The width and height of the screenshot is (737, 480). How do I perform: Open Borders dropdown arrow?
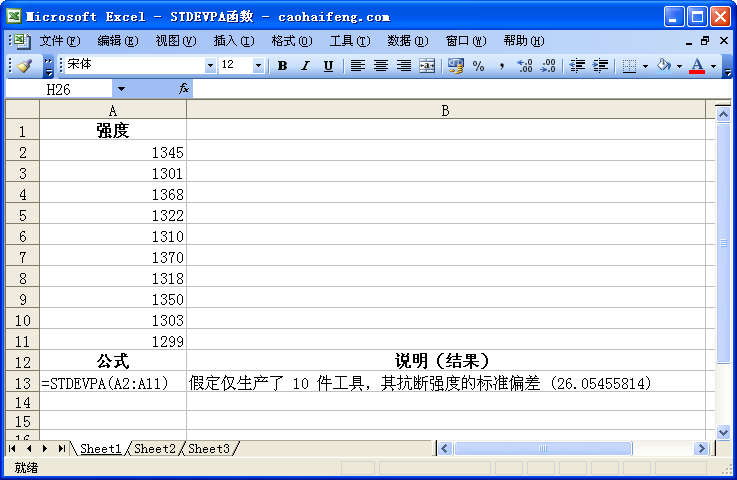pos(645,66)
